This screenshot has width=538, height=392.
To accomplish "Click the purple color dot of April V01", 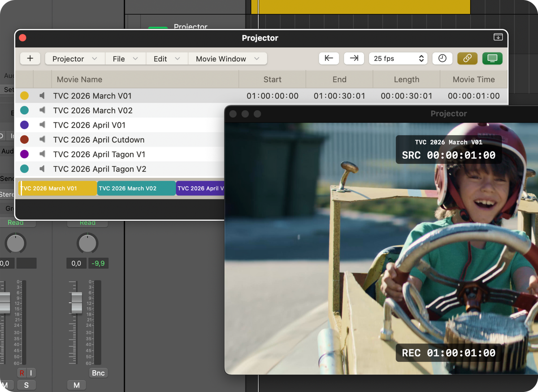I will (x=25, y=125).
